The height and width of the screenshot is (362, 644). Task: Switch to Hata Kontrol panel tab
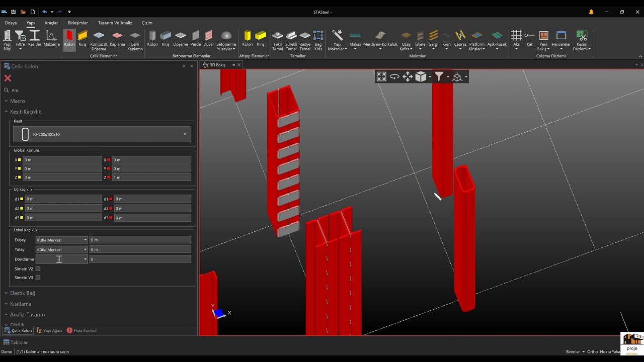point(82,330)
